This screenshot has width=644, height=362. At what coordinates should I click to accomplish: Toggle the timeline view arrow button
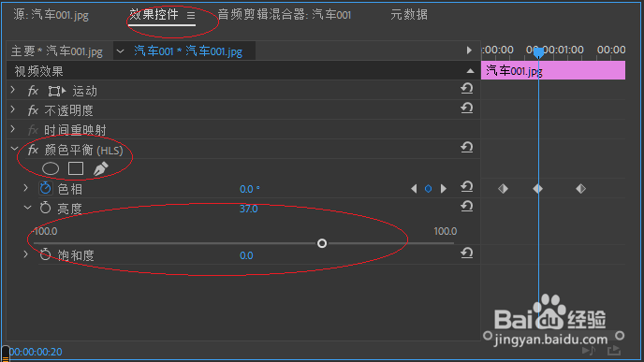(469, 51)
